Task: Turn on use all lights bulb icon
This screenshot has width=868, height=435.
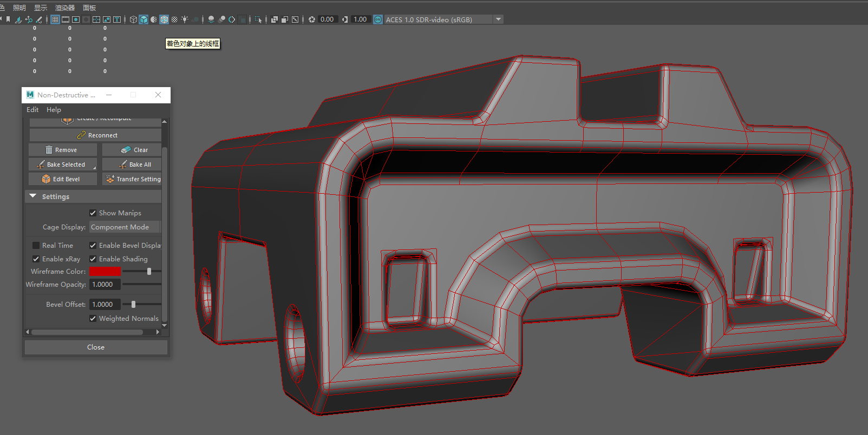Action: [185, 19]
